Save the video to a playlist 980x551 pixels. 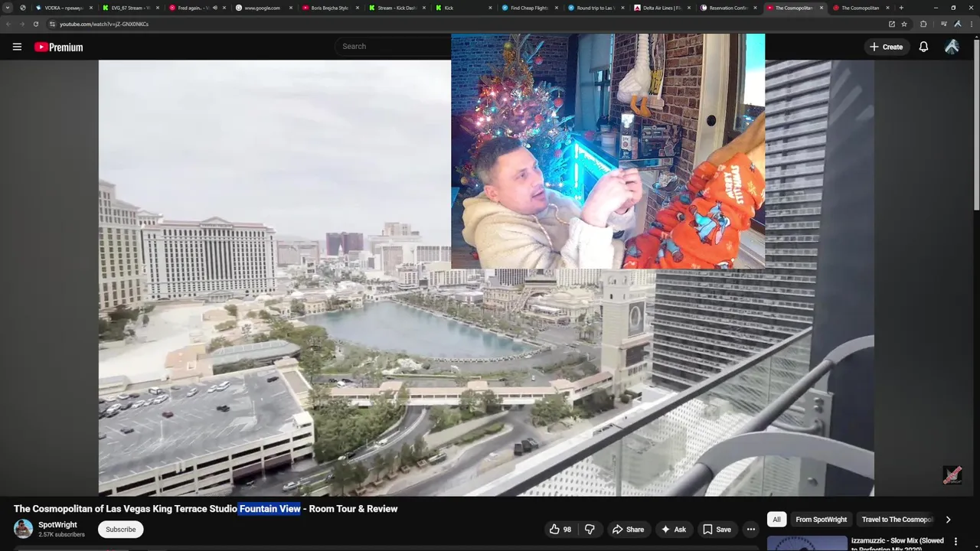click(717, 530)
